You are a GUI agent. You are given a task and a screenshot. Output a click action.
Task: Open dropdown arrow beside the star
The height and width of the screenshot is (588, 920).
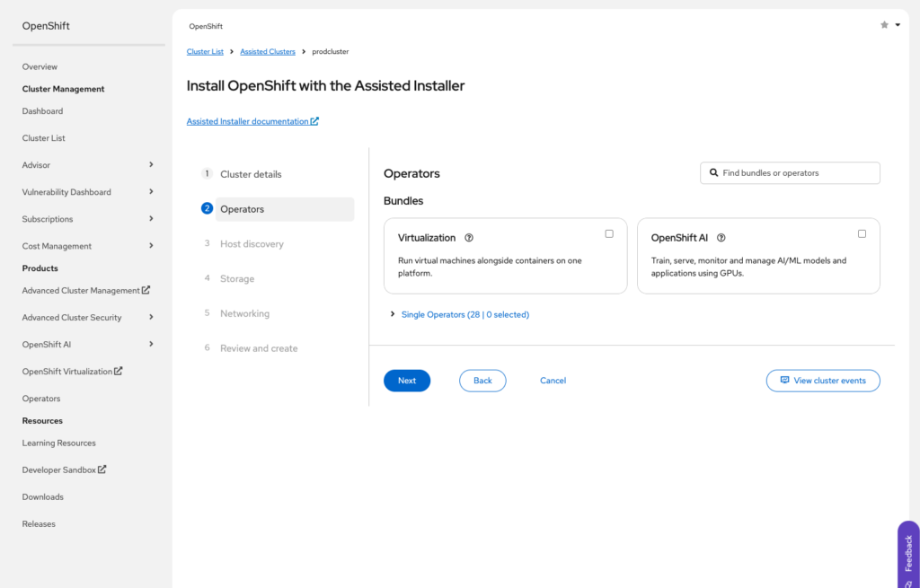point(898,25)
